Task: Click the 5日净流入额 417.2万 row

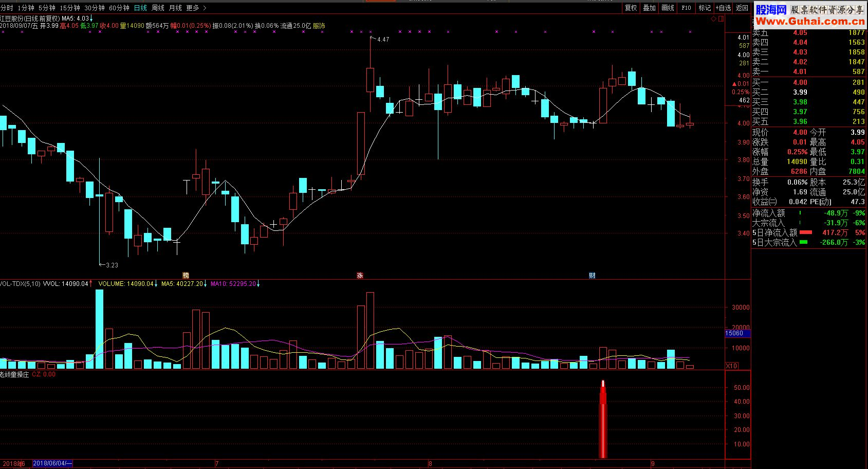Action: (x=809, y=232)
